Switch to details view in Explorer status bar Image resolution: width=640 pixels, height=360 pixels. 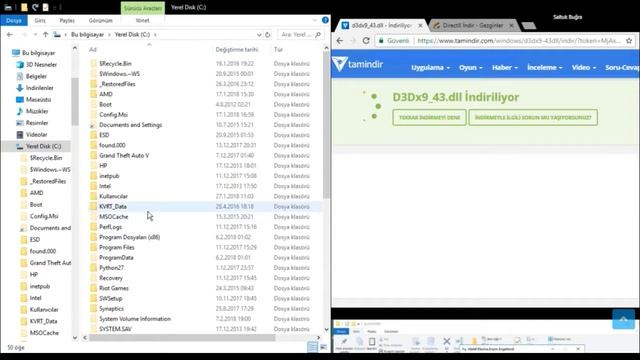click(312, 347)
